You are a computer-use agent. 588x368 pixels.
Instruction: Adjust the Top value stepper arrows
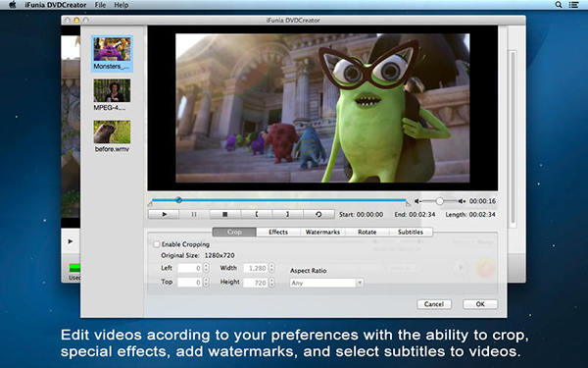[x=206, y=283]
